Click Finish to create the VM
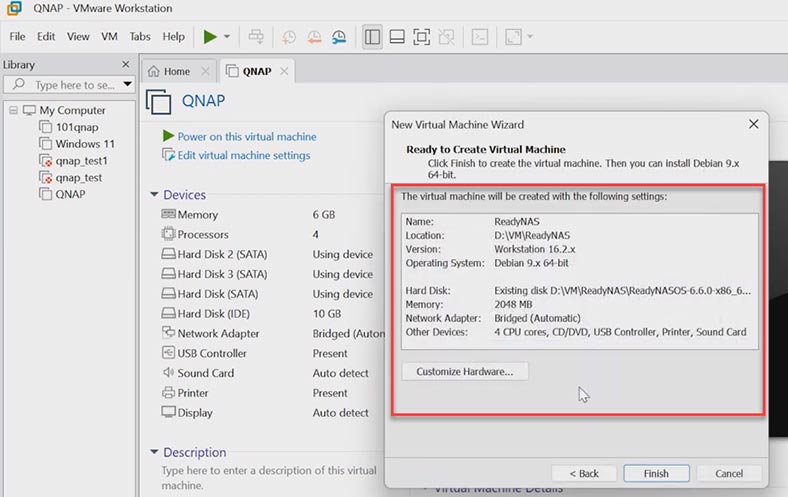The height and width of the screenshot is (497, 788). 656,473
